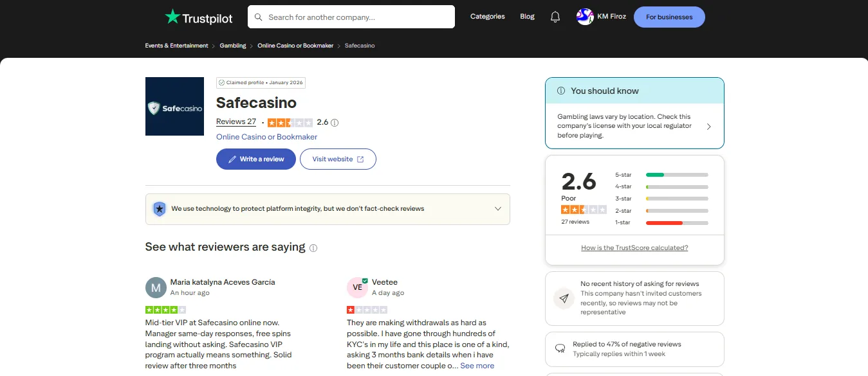
Task: Click star rating next to Reviews 27
Action: (290, 123)
